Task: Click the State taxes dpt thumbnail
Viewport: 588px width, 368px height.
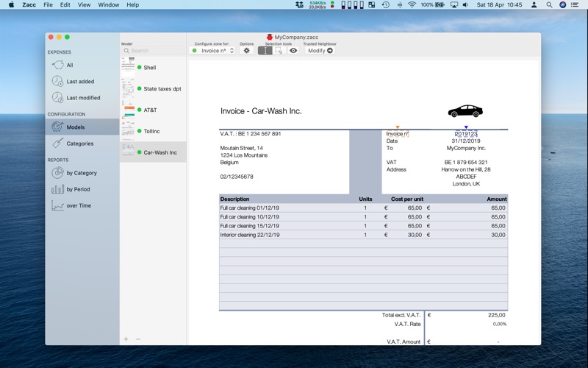Action: (x=128, y=88)
